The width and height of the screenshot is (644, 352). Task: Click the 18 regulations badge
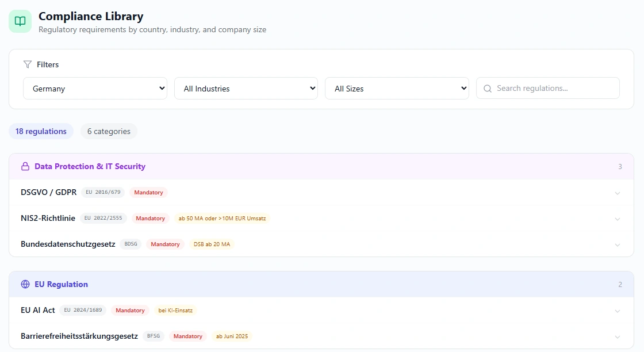pos(41,131)
